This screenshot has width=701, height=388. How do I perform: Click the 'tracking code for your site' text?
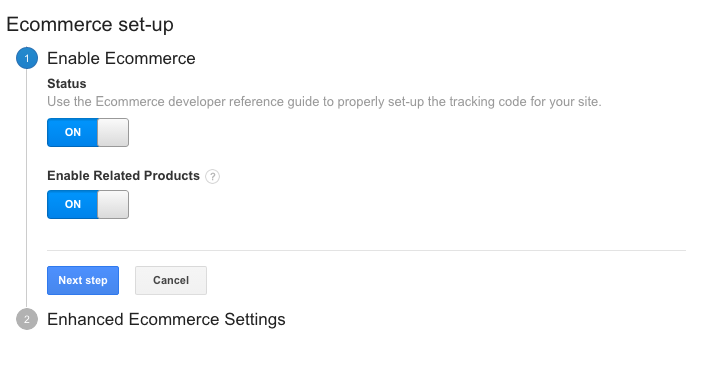525,102
